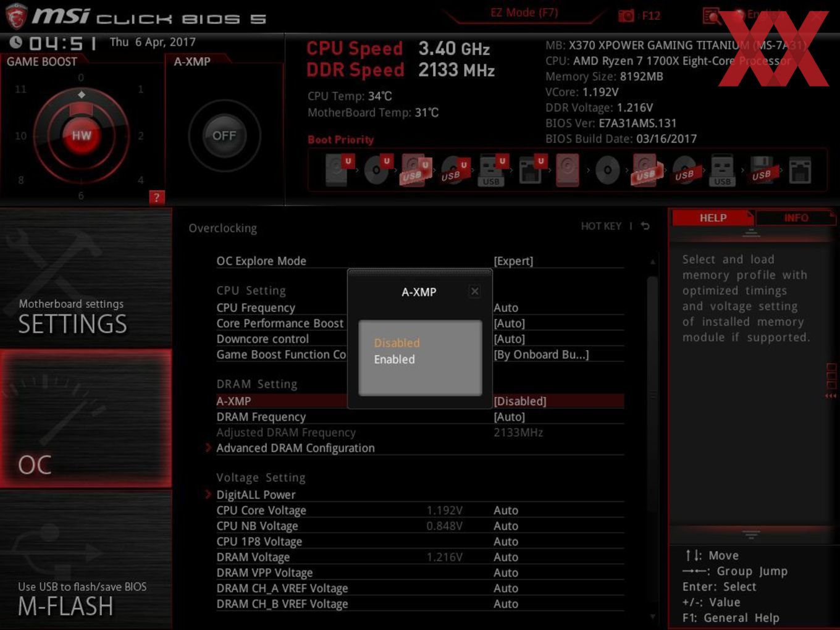
Task: Click the HOT KEY button
Action: pos(601,226)
